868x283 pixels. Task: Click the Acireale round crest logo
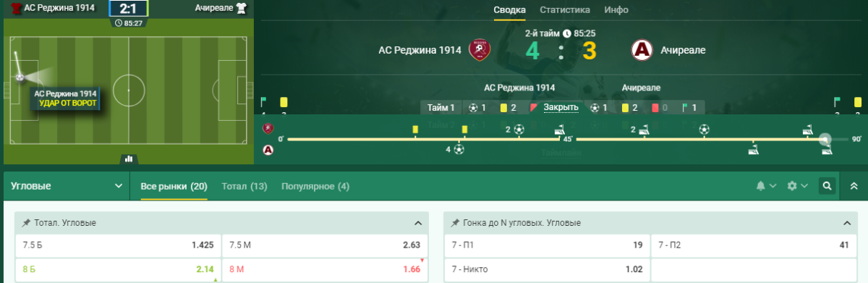click(642, 50)
